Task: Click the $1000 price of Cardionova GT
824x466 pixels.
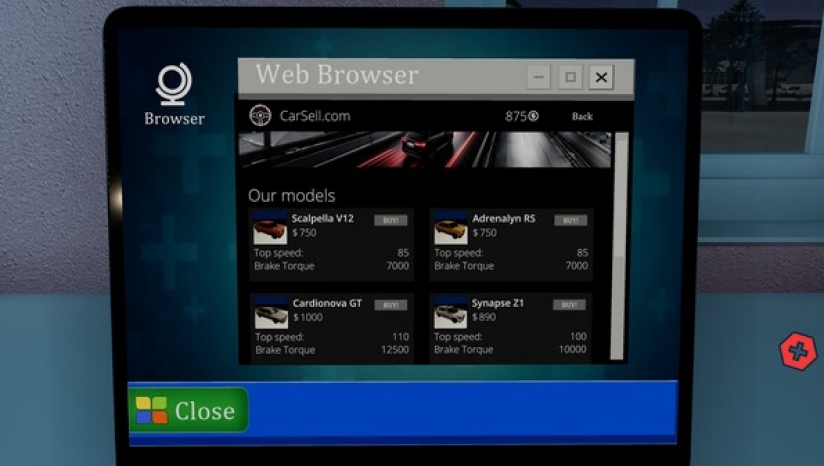Action: point(308,317)
